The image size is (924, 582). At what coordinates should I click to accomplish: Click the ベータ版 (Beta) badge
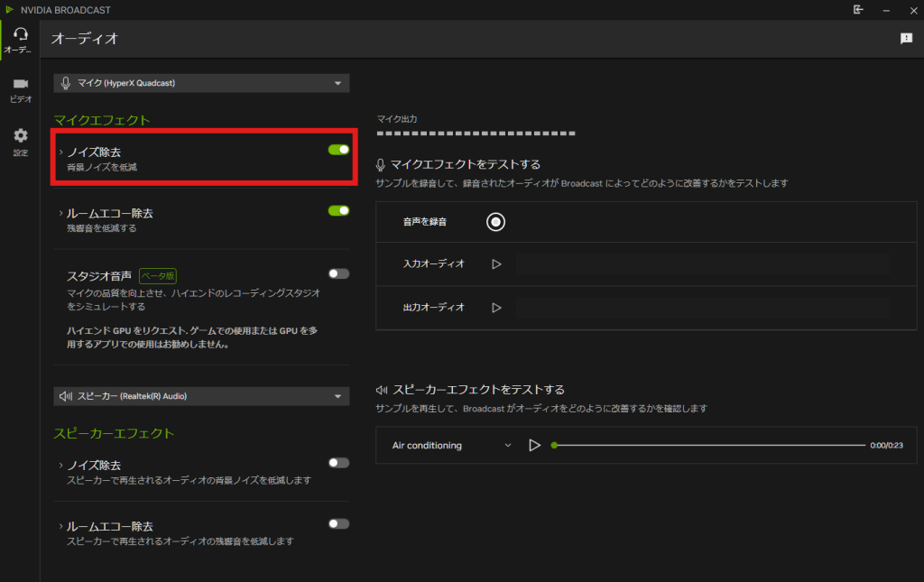click(158, 276)
